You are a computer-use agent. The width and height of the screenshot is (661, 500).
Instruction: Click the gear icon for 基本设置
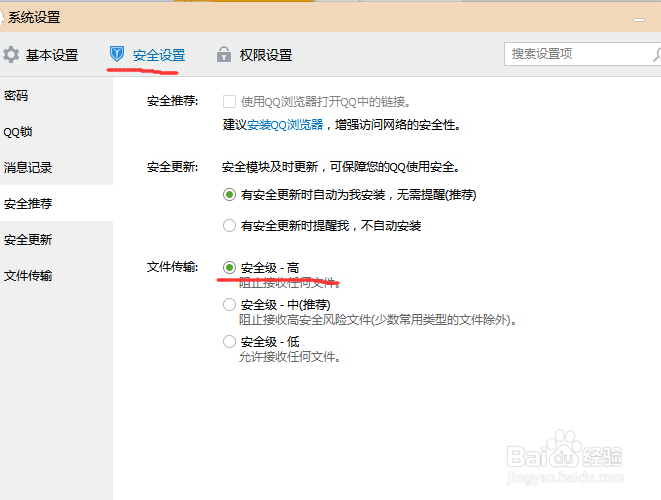[x=11, y=55]
